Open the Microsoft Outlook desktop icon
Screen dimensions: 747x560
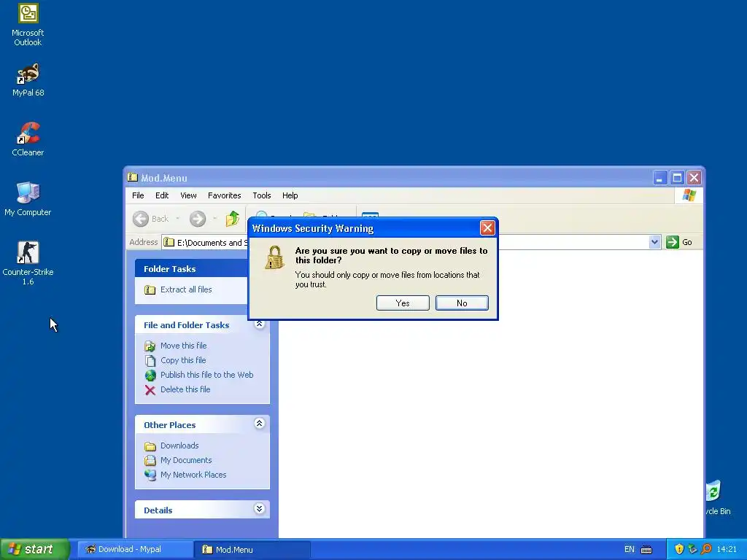point(28,25)
